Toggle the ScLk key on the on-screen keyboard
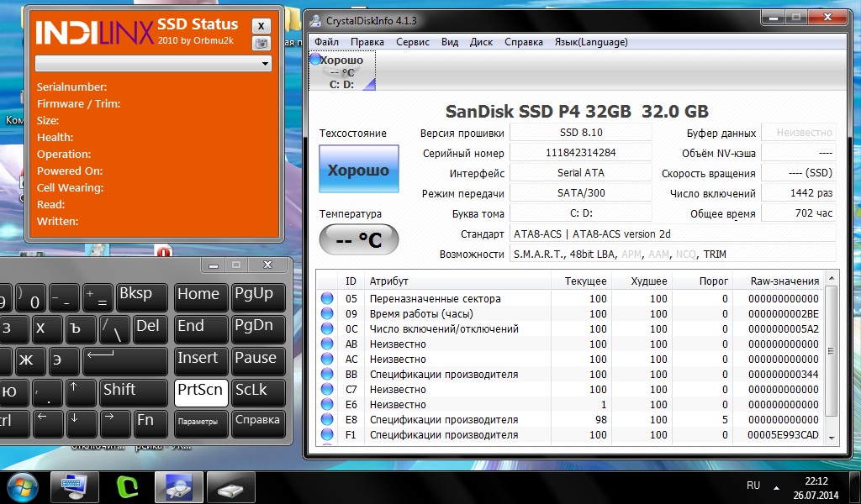This screenshot has height=504, width=861. 259,390
